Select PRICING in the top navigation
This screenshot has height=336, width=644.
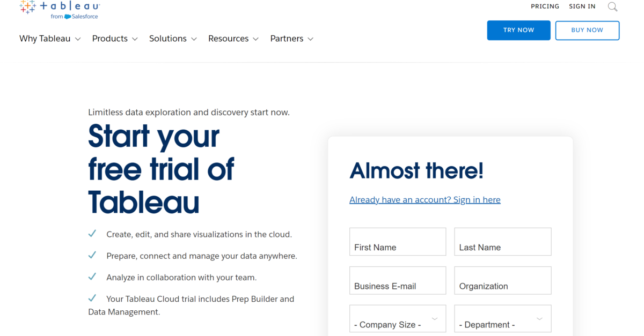(x=545, y=6)
